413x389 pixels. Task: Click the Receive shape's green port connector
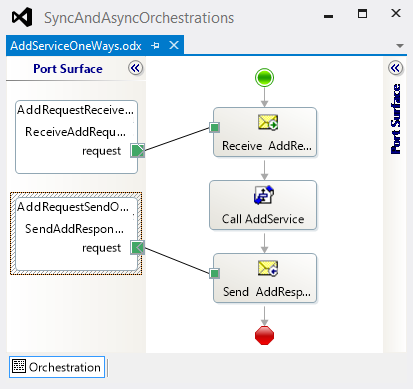215,127
